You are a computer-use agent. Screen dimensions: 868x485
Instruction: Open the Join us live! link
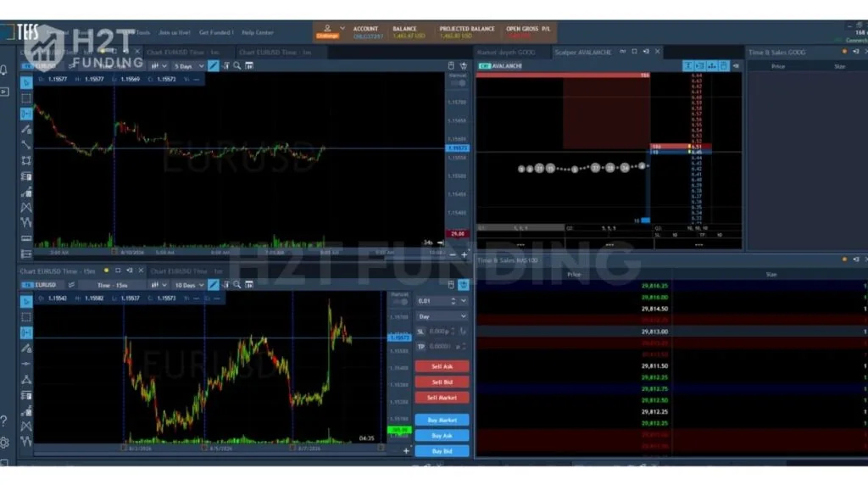175,33
